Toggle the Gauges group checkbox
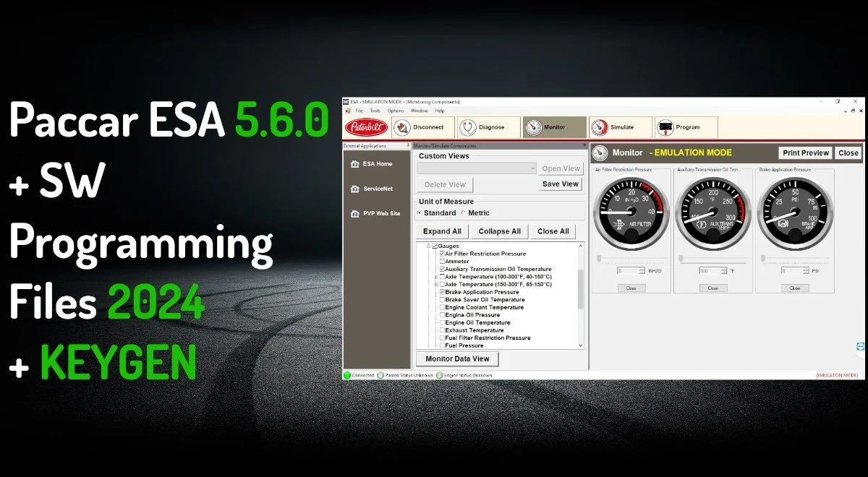 [x=435, y=246]
